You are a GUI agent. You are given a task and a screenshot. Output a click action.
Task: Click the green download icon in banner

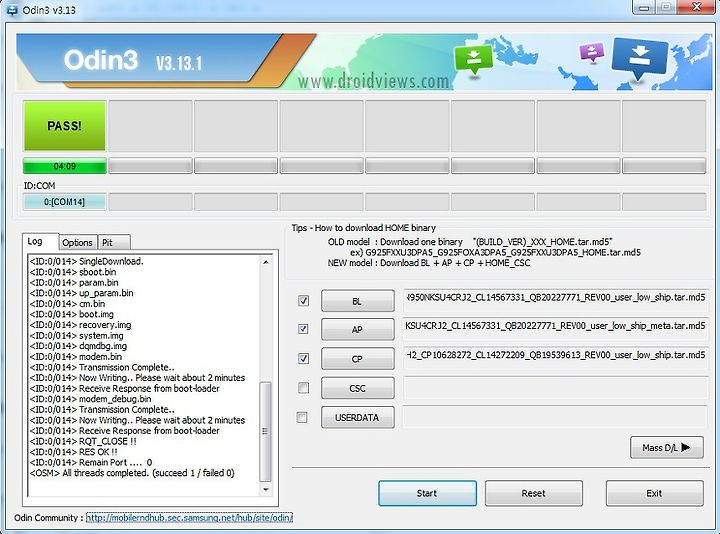(x=473, y=60)
